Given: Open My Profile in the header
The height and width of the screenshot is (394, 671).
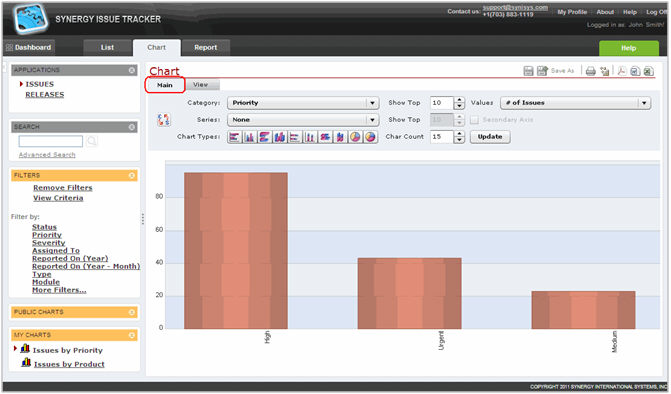Looking at the screenshot, I should click(572, 12).
